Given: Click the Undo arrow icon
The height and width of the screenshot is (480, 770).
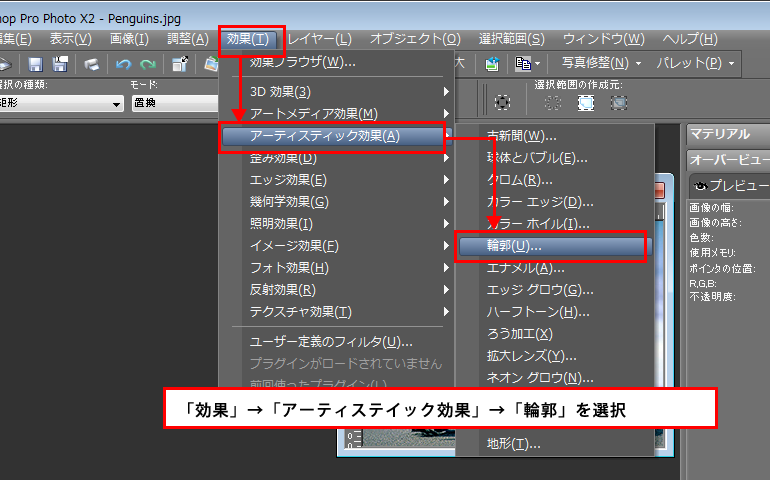Looking at the screenshot, I should coord(123,64).
